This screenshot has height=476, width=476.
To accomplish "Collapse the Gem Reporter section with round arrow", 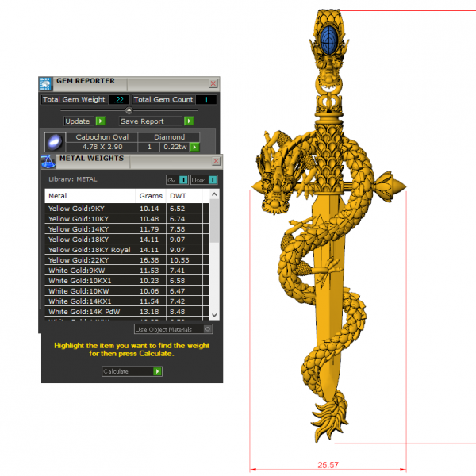I will (130, 111).
